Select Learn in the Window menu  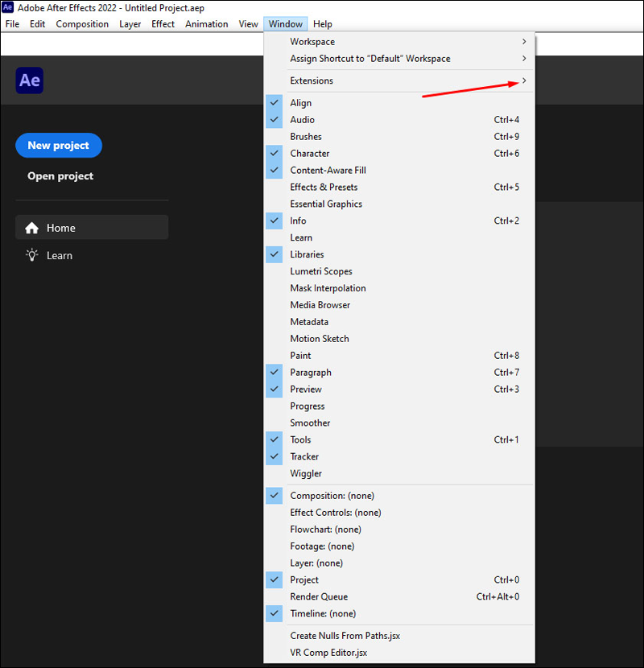point(399,237)
